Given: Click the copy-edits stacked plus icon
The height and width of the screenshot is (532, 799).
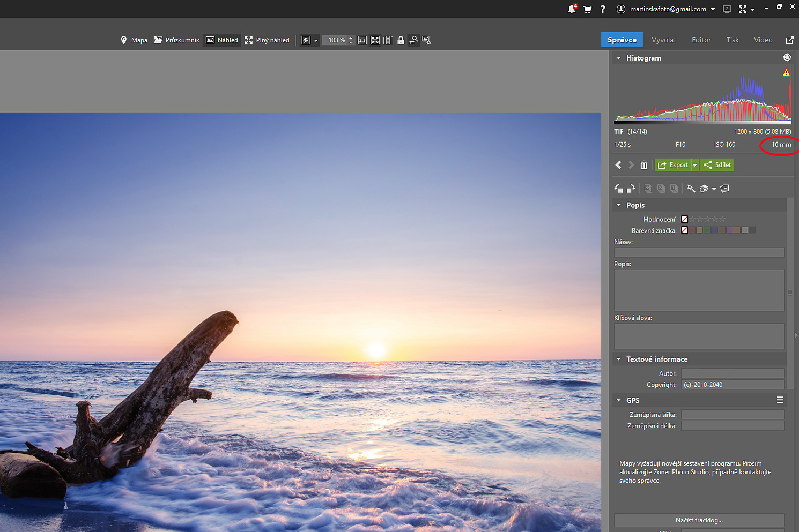Looking at the screenshot, I should coord(648,189).
